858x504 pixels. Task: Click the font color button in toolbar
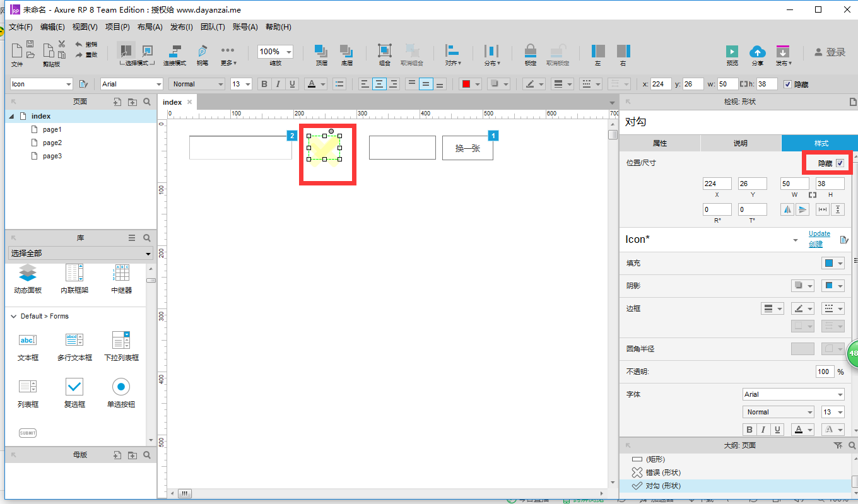coord(311,84)
